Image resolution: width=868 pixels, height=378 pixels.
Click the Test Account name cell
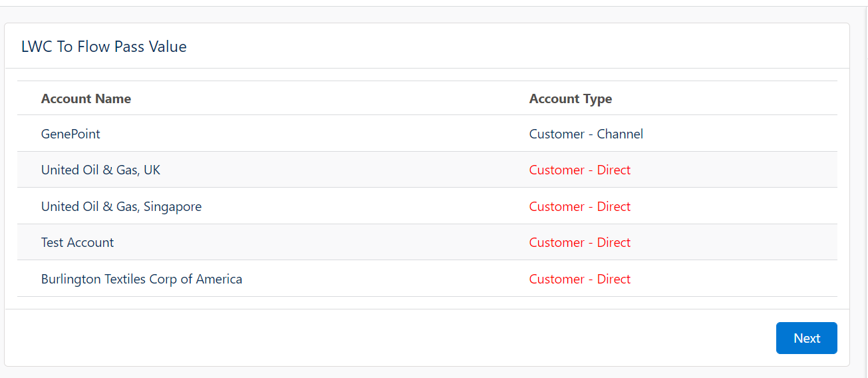(x=77, y=242)
